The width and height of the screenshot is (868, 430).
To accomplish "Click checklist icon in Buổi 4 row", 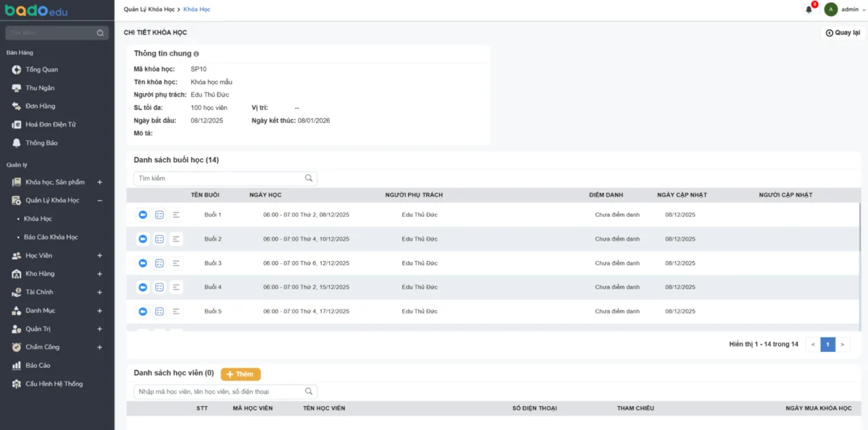I will click(159, 287).
